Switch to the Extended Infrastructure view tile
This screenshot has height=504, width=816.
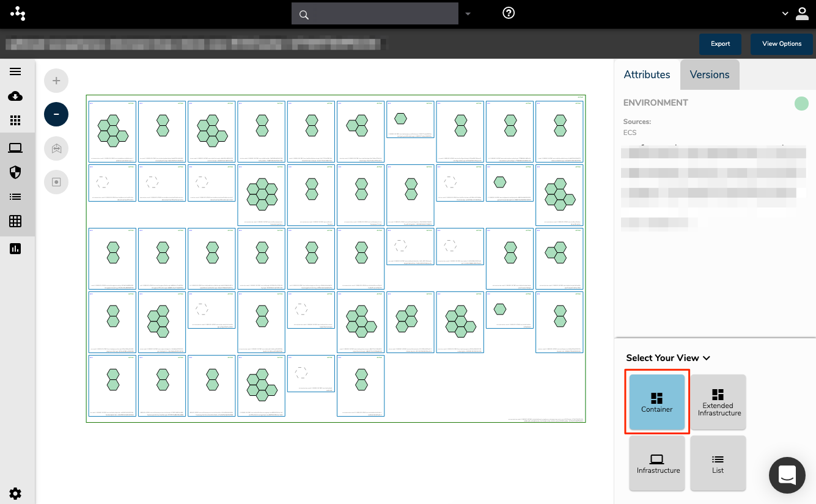(718, 402)
